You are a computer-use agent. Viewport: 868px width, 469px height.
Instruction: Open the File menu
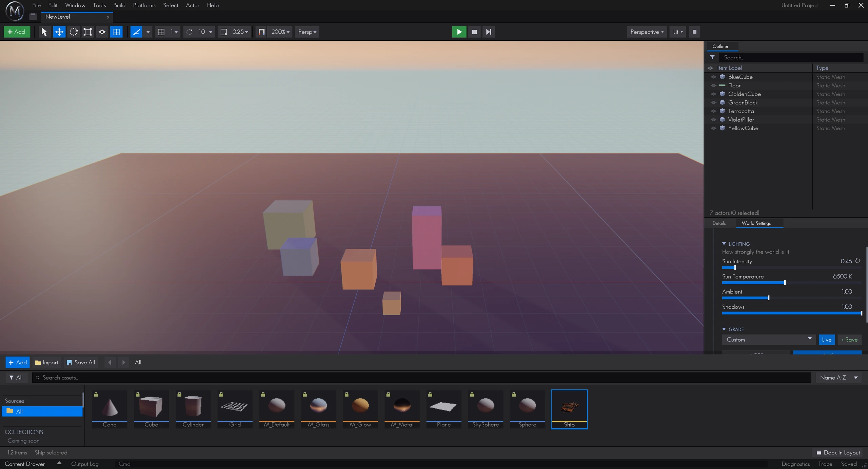[36, 5]
